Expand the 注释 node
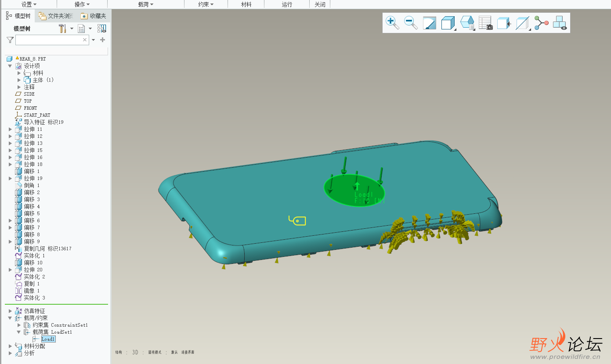Screen dimensions: 611x364 pyautogui.click(x=19, y=87)
